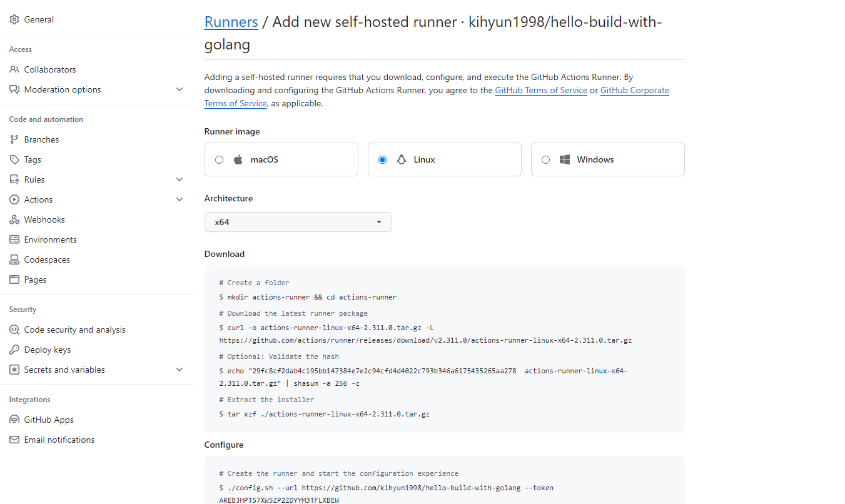Click the Email notifications envelope icon
845x504 pixels.
coord(14,440)
